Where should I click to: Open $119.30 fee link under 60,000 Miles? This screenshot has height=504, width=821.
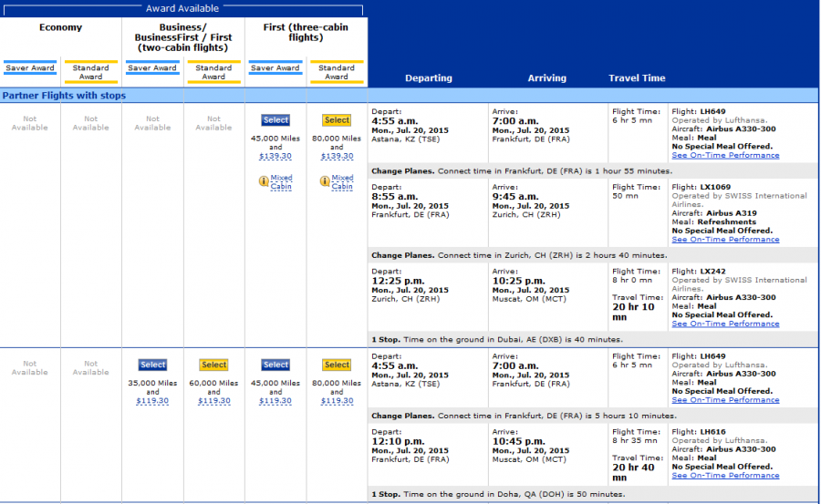(213, 401)
